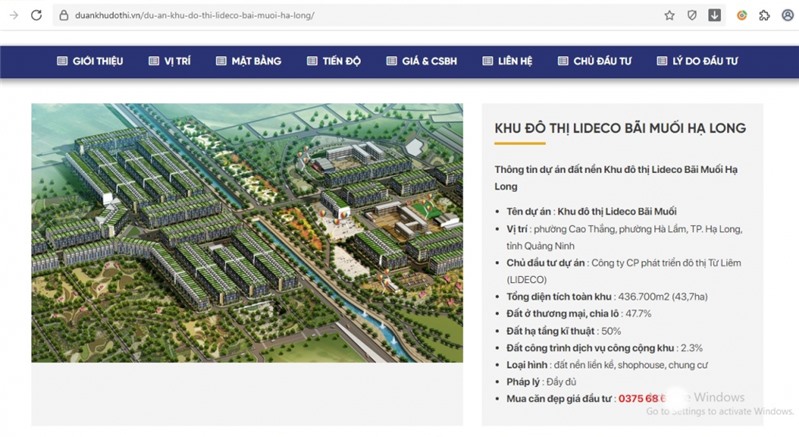Click the Lideco aerial project image
799x437 pixels.
247,233
